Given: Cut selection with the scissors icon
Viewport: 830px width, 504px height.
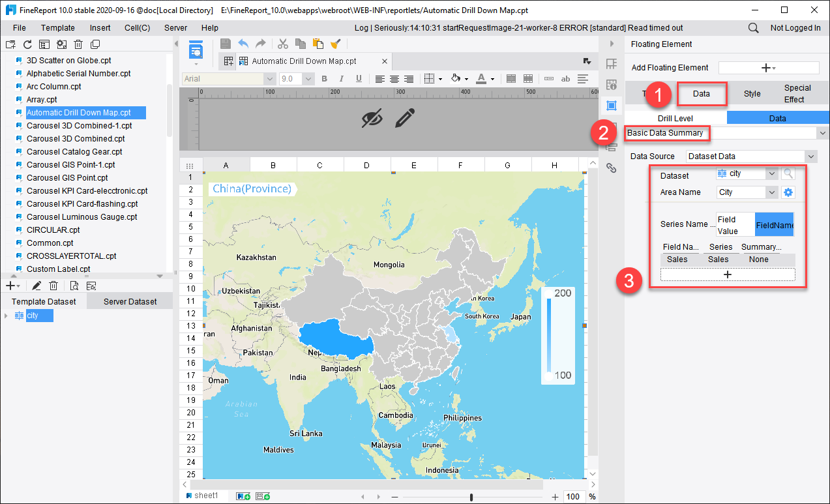Looking at the screenshot, I should (x=283, y=44).
